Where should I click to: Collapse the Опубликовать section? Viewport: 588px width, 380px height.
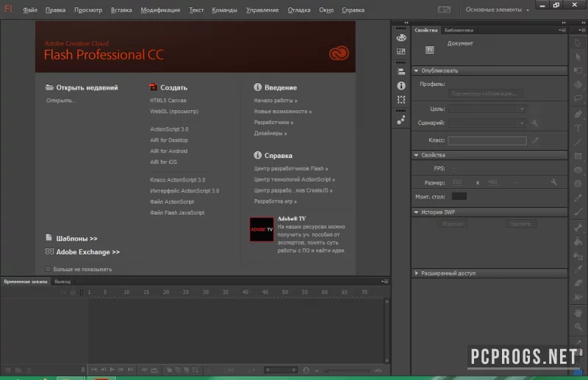click(416, 71)
